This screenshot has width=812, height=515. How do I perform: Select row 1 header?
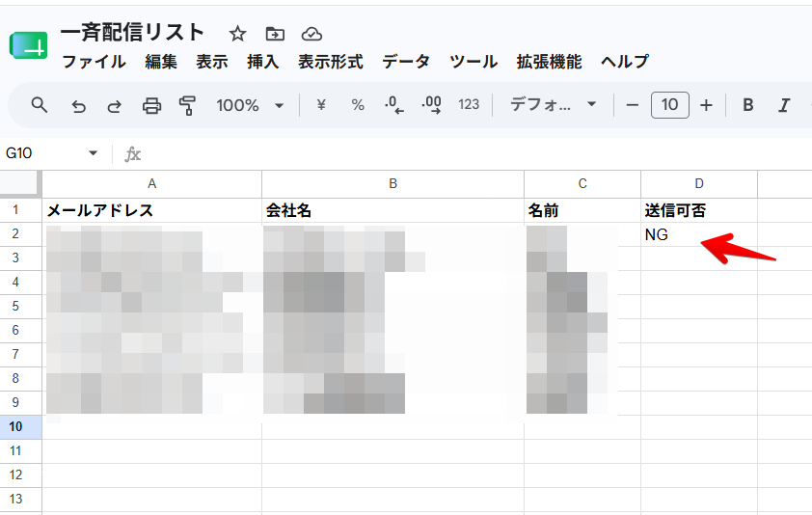click(20, 210)
